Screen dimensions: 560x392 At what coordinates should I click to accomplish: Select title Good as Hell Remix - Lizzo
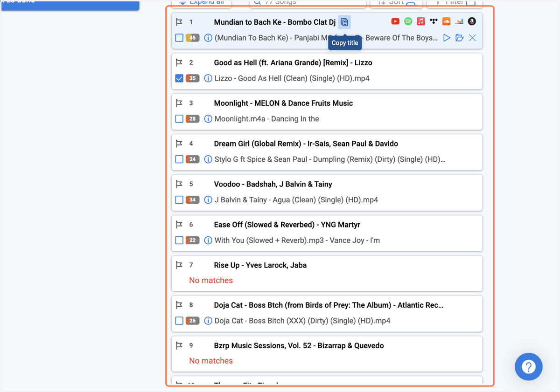293,62
